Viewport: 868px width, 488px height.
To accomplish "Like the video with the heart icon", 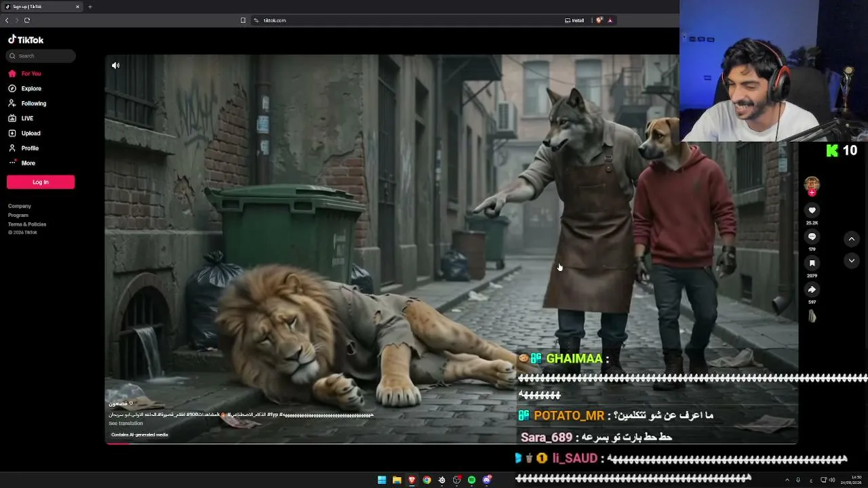I will 812,210.
